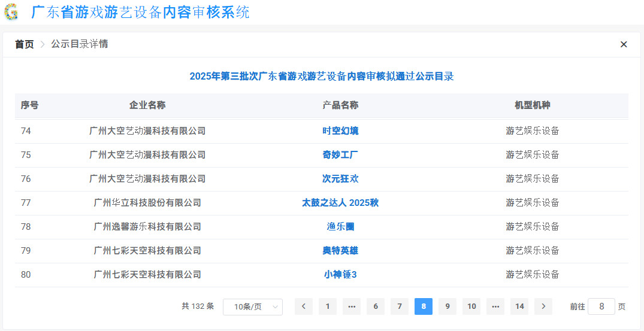Select page 10 in pagination
Screen dimensions: 644x331
tap(471, 306)
